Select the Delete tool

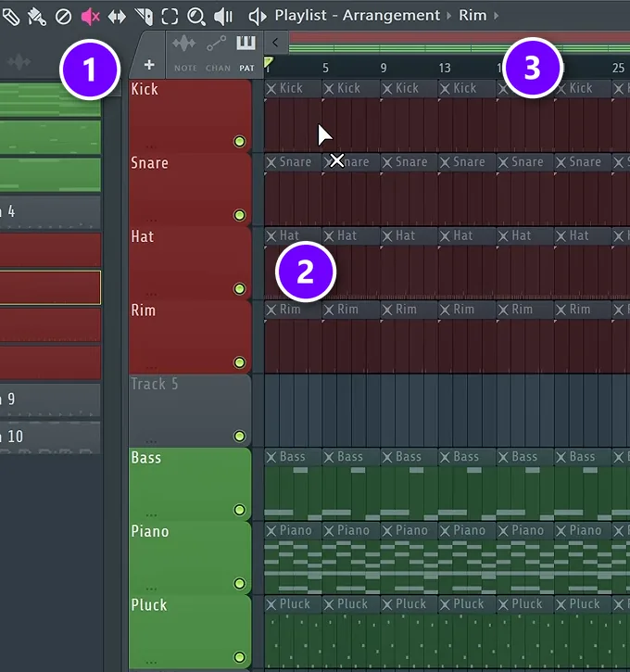click(x=63, y=17)
